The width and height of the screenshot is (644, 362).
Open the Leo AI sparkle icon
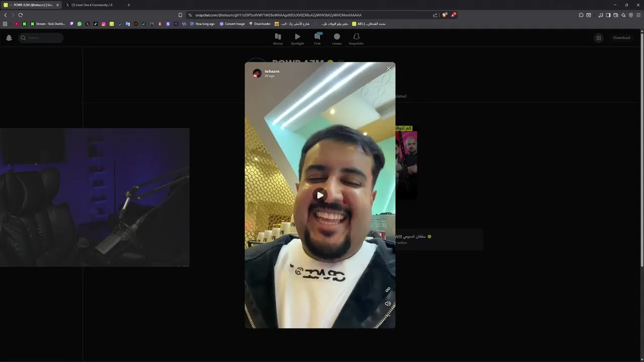tap(623, 15)
